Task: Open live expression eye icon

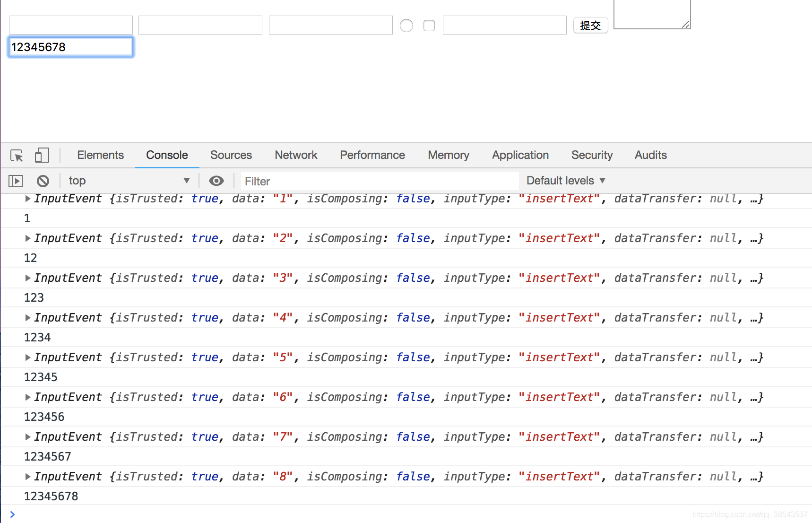Action: 216,181
